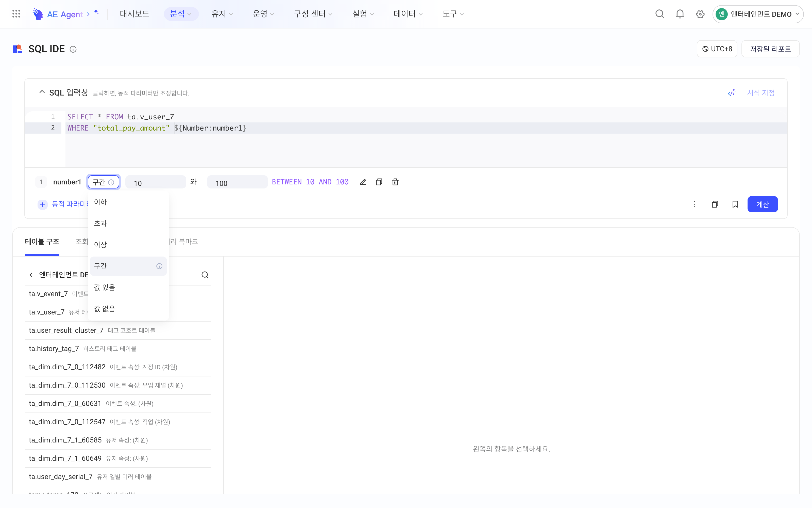Open the 엔터테인먼트 DEMO project selector

coord(758,14)
